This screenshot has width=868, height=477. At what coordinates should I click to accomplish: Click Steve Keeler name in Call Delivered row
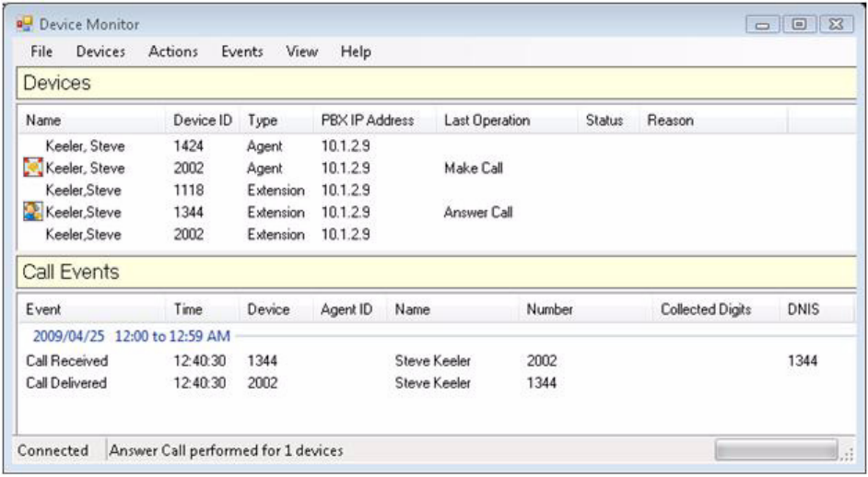(x=433, y=383)
